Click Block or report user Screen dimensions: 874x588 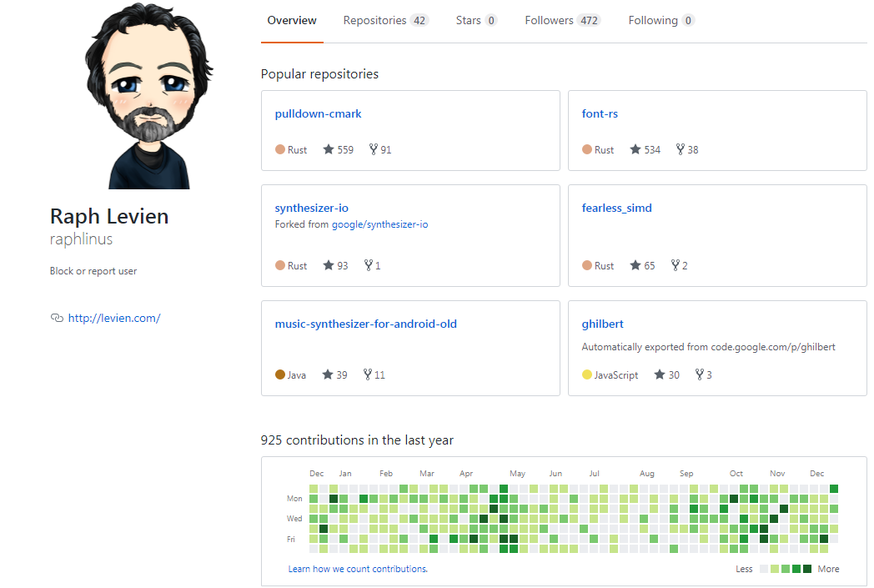(93, 270)
